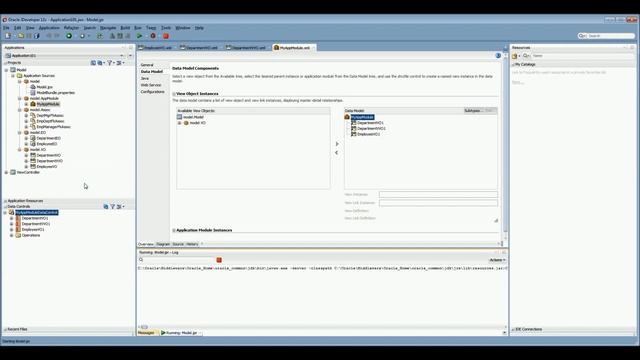Screen dimensions: 640x360
Task: Click the Debug bug toolbar icon
Action: (x=153, y=36)
